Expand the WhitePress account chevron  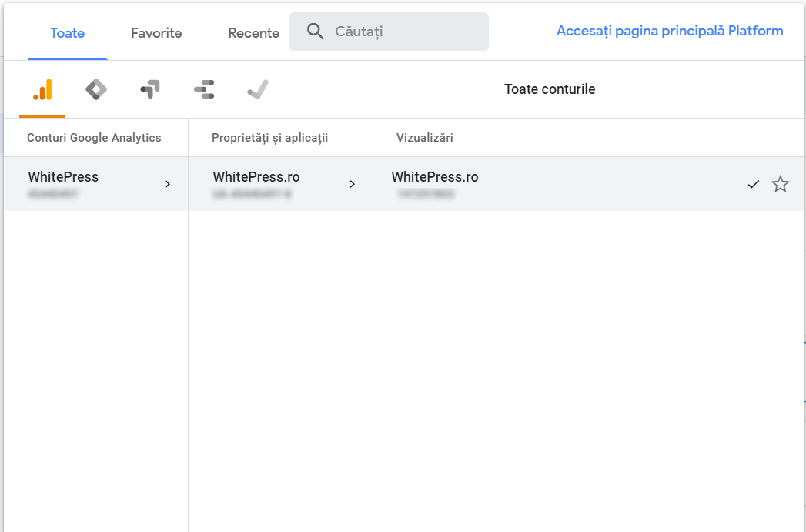click(167, 184)
